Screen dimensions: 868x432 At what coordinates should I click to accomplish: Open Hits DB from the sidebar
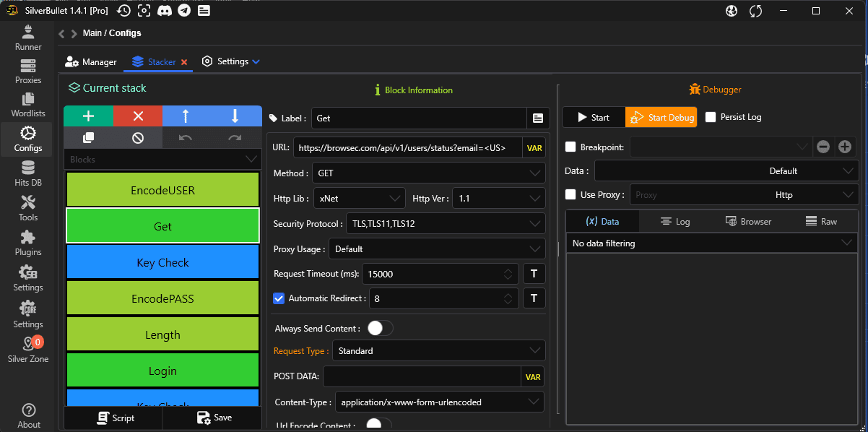(28, 174)
